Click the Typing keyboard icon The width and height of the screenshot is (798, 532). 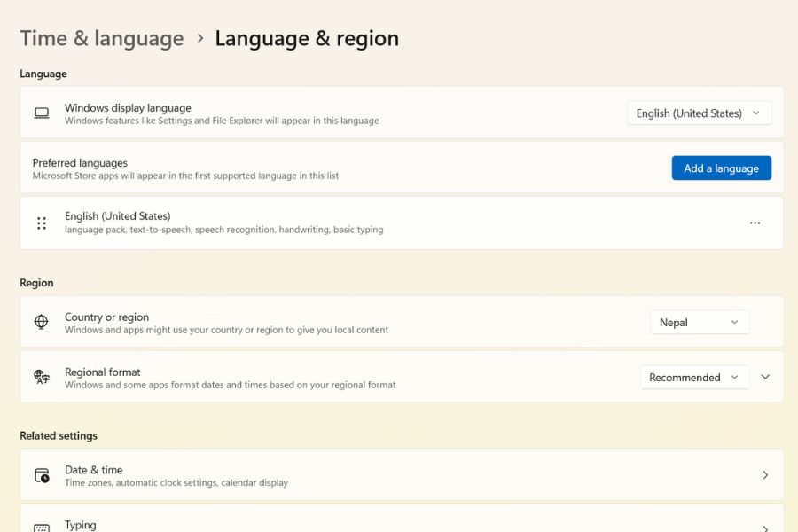click(x=42, y=528)
